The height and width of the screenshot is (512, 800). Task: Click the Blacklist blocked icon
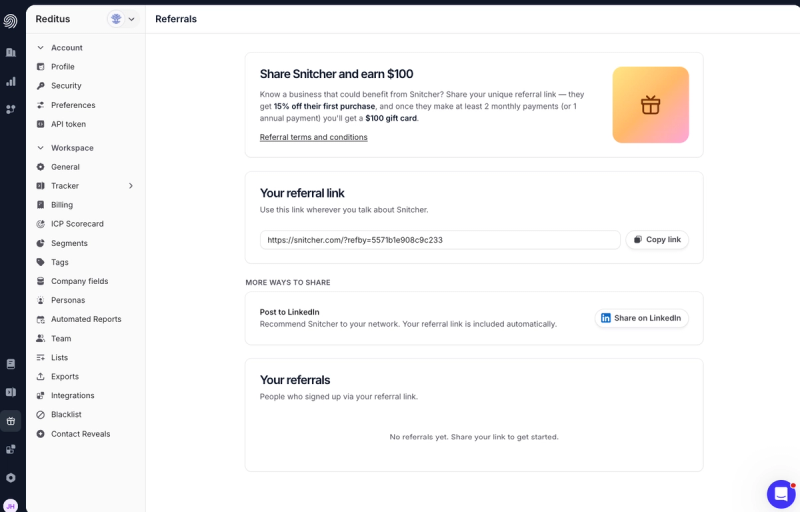41,415
